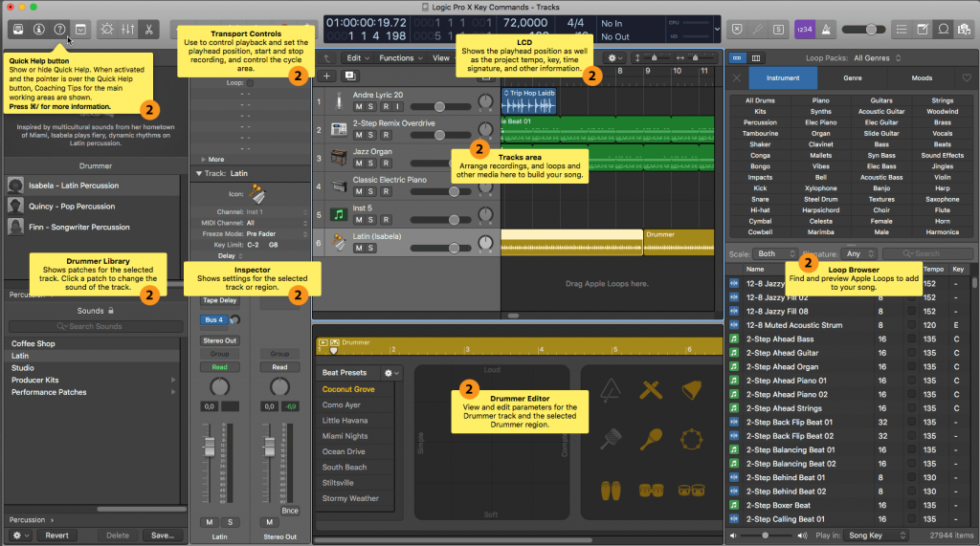Solo the 2-Step Remix Overdrive track

click(x=370, y=135)
